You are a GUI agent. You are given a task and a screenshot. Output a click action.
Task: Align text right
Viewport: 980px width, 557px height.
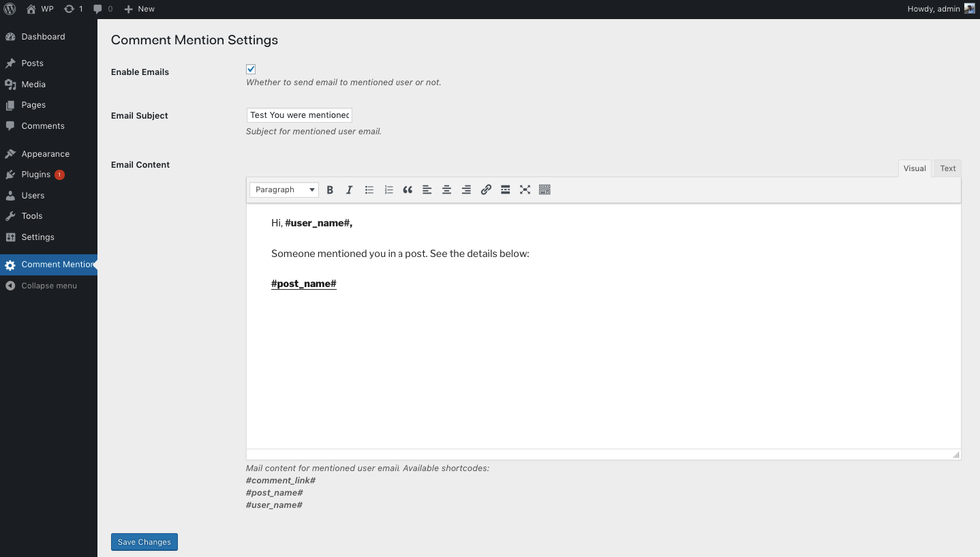pos(466,190)
